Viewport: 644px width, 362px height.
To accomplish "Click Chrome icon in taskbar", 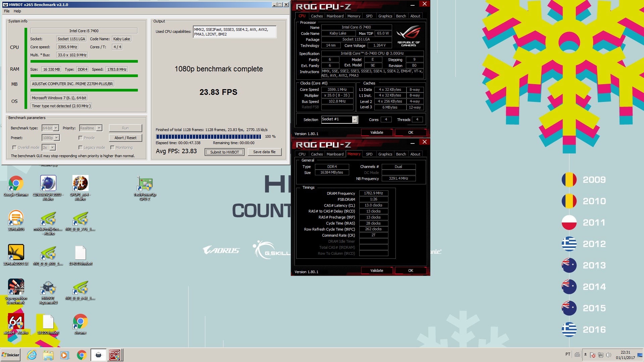I will pos(82,355).
